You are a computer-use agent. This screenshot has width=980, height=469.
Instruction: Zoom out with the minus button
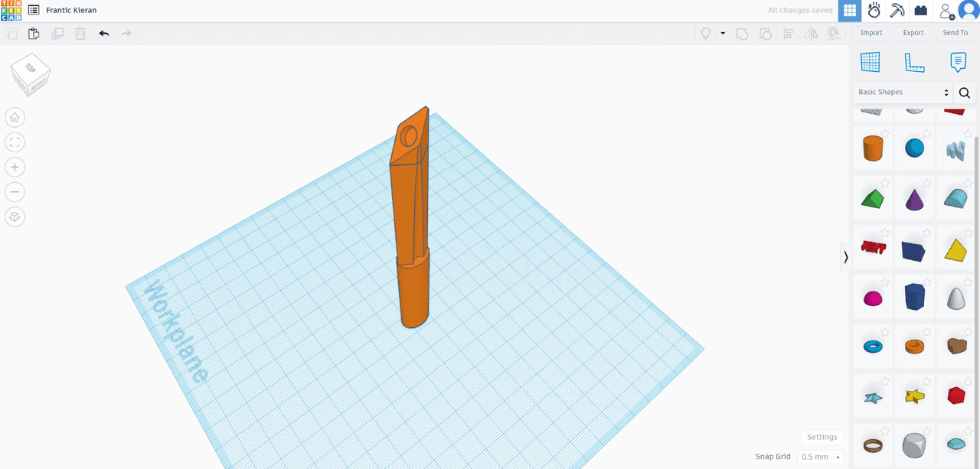pos(15,192)
